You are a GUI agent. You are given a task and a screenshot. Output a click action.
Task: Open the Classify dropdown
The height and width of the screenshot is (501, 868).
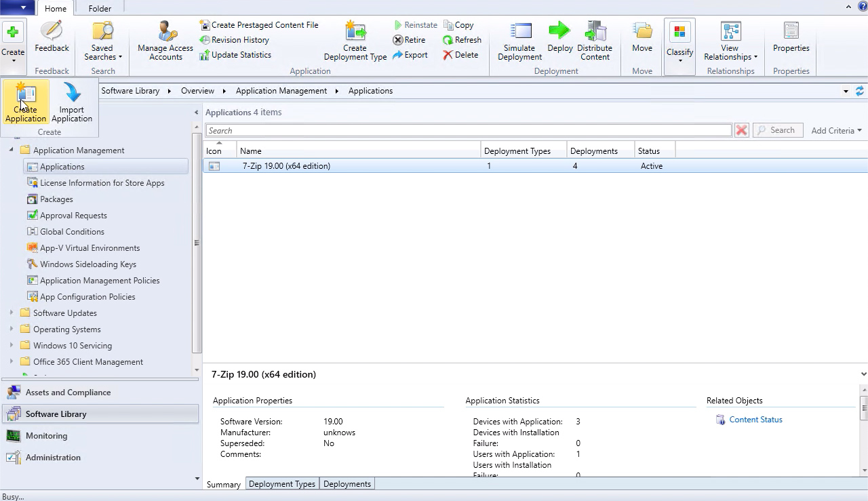[x=679, y=45]
